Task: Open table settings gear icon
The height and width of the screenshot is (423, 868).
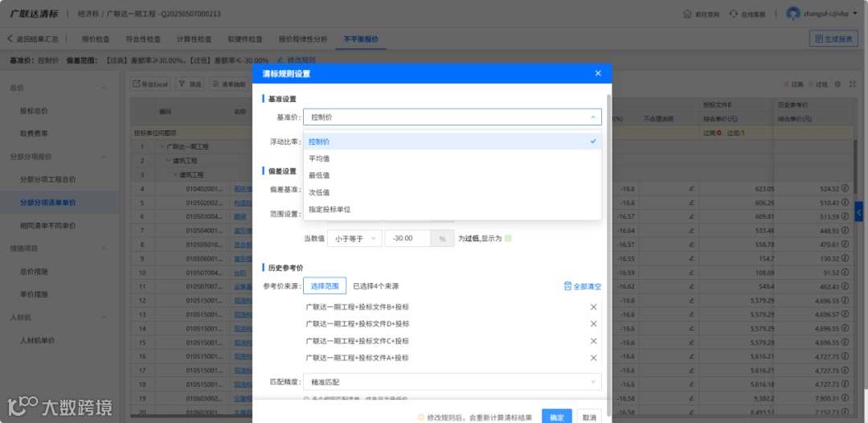Action: [837, 84]
